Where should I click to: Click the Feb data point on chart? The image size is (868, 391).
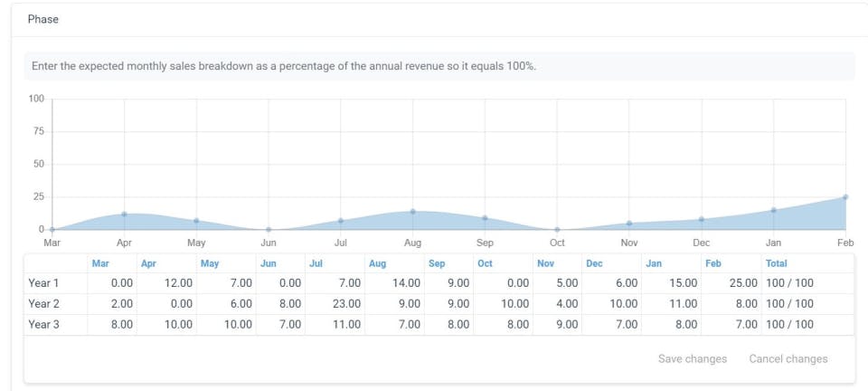click(x=845, y=197)
